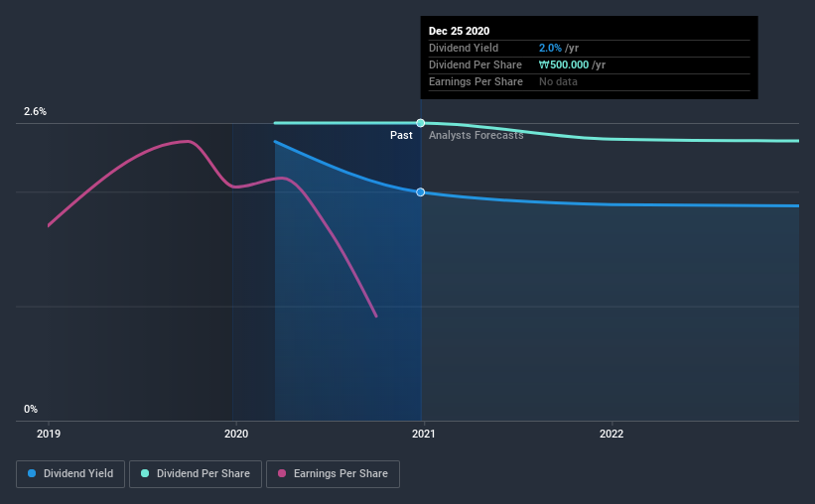This screenshot has width=815, height=504.
Task: Click the pink Earnings Per Share legend dot
Action: (282, 473)
